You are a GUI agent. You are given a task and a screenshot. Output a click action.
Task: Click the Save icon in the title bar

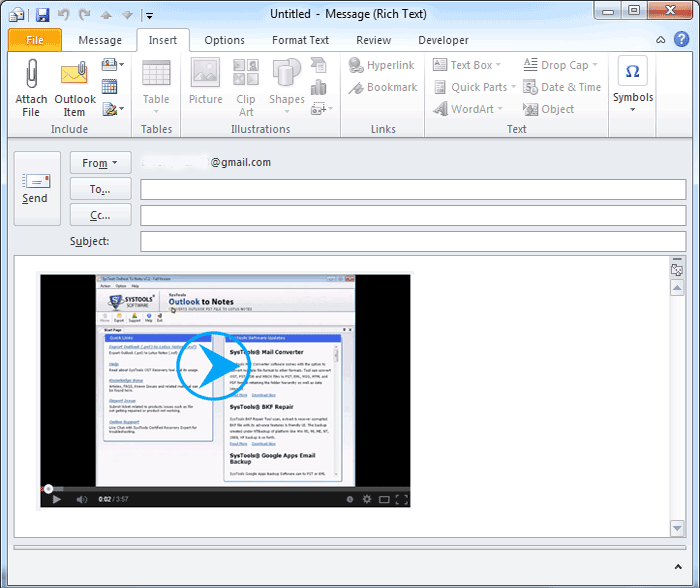pyautogui.click(x=42, y=15)
